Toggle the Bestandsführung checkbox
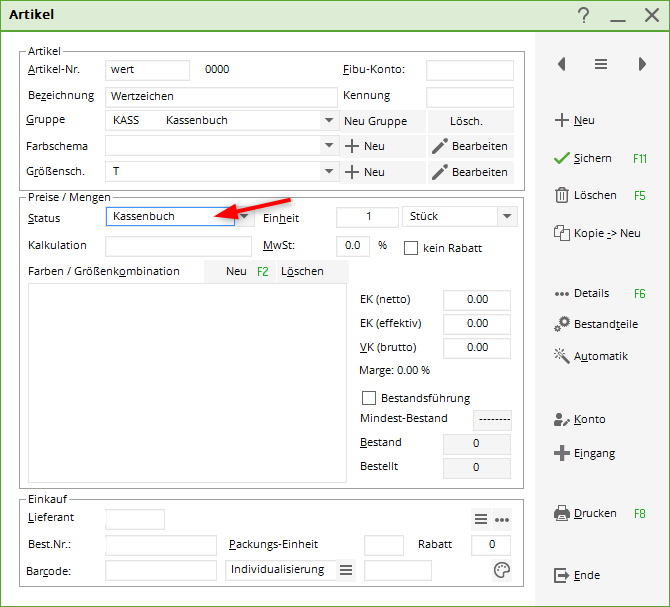This screenshot has height=607, width=670. pyautogui.click(x=369, y=398)
